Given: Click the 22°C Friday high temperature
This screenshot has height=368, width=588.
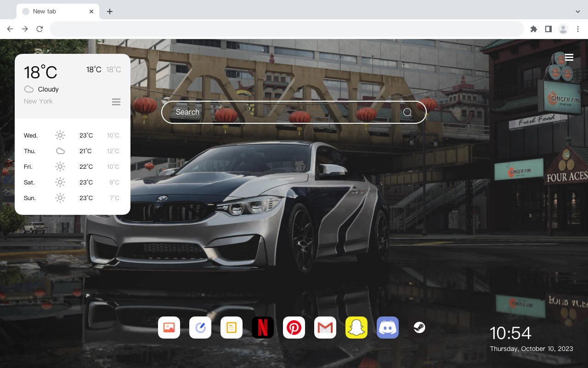Looking at the screenshot, I should [x=86, y=167].
